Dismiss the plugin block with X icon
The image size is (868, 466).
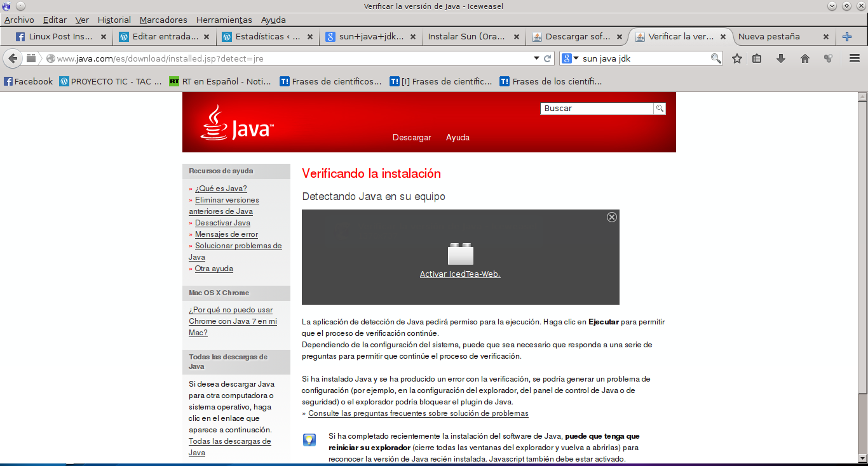[x=612, y=217]
